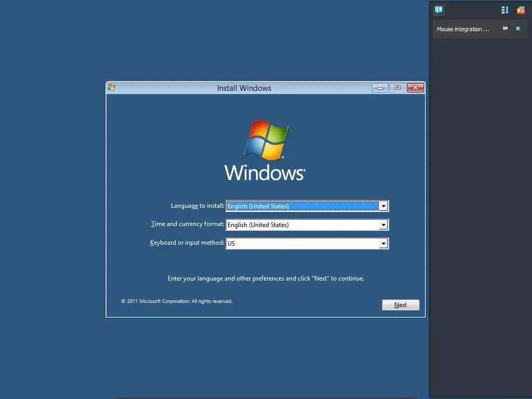
Task: Click the 2011 Microsoft Corporation copyright text
Action: (177, 301)
